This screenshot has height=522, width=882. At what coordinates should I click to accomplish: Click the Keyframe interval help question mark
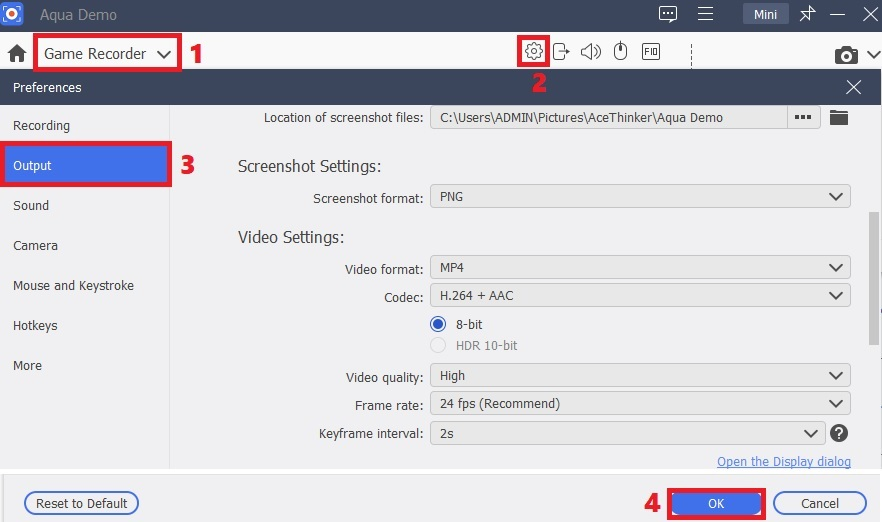(x=839, y=433)
